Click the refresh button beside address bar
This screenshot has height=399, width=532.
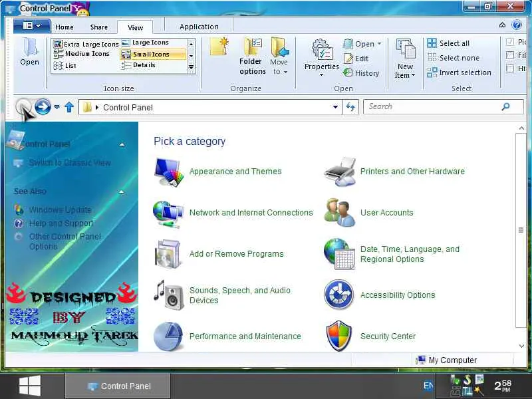350,107
